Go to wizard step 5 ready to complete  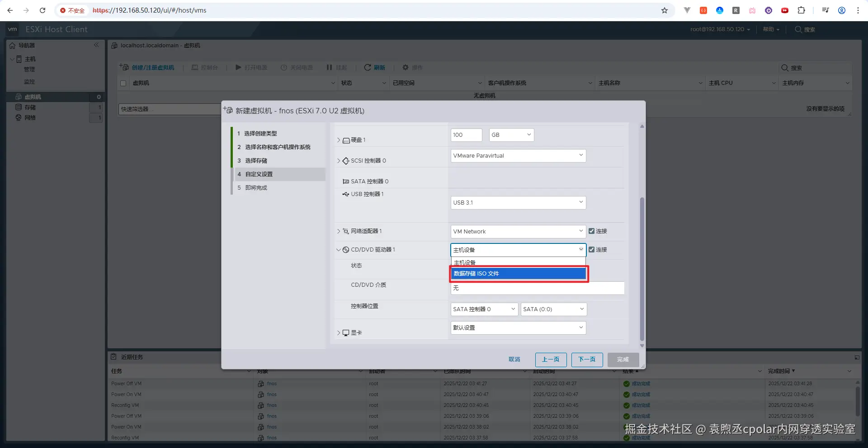(x=279, y=188)
